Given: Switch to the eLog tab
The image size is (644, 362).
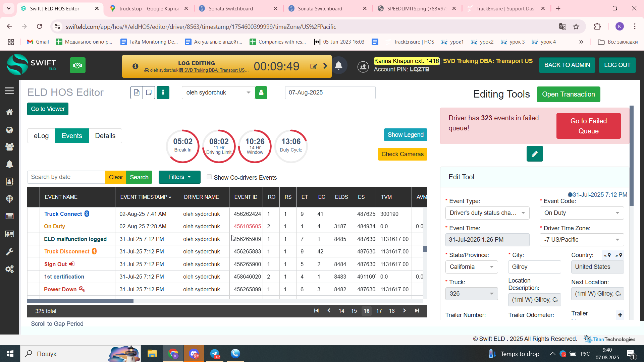Looking at the screenshot, I should pos(41,136).
